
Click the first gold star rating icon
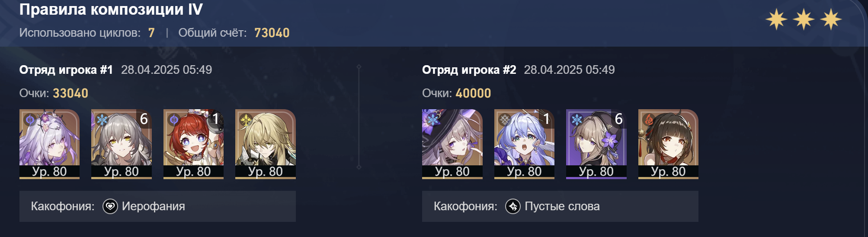(x=776, y=20)
